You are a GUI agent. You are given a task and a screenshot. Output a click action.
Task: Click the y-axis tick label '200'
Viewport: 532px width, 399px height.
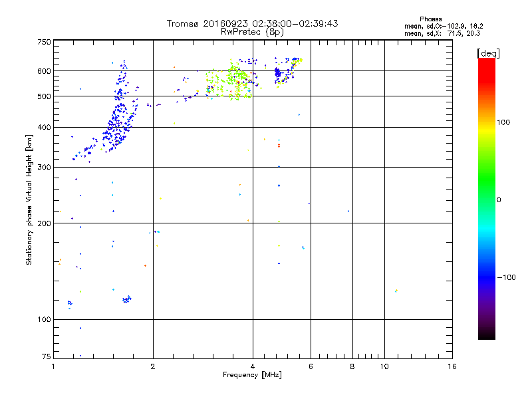click(45, 223)
